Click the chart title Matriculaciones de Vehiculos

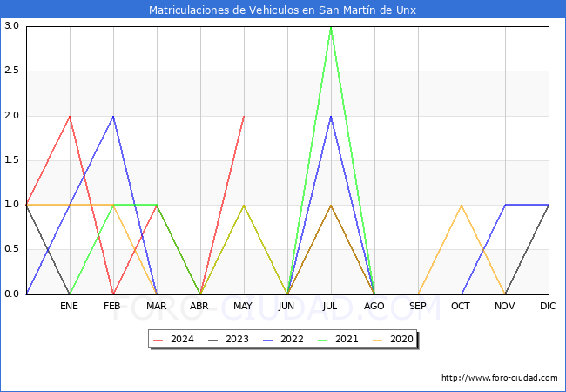282,10
